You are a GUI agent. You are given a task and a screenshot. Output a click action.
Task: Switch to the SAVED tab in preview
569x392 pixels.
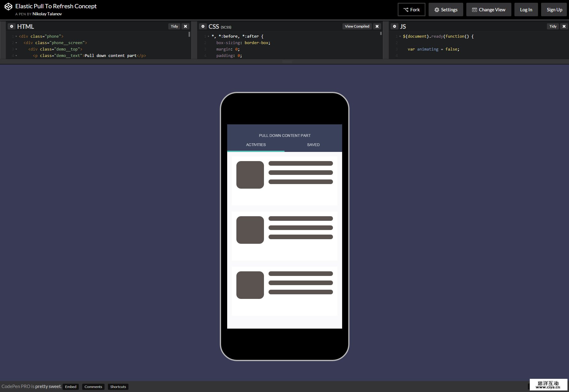pyautogui.click(x=313, y=145)
